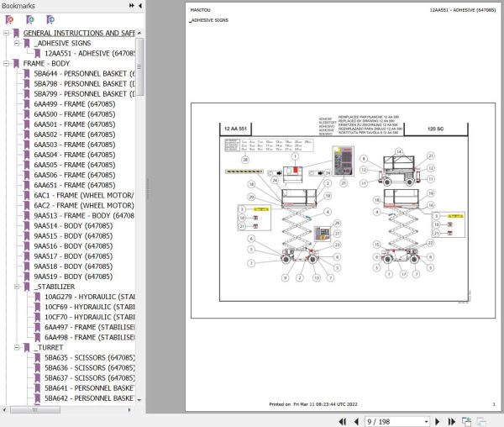Click the first bookmark options icon

(x=9, y=20)
